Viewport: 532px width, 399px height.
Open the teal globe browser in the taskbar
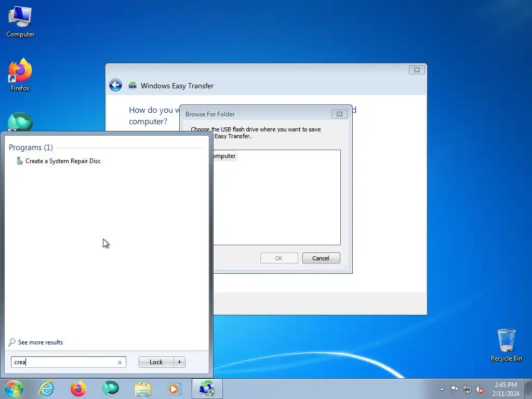pos(111,389)
